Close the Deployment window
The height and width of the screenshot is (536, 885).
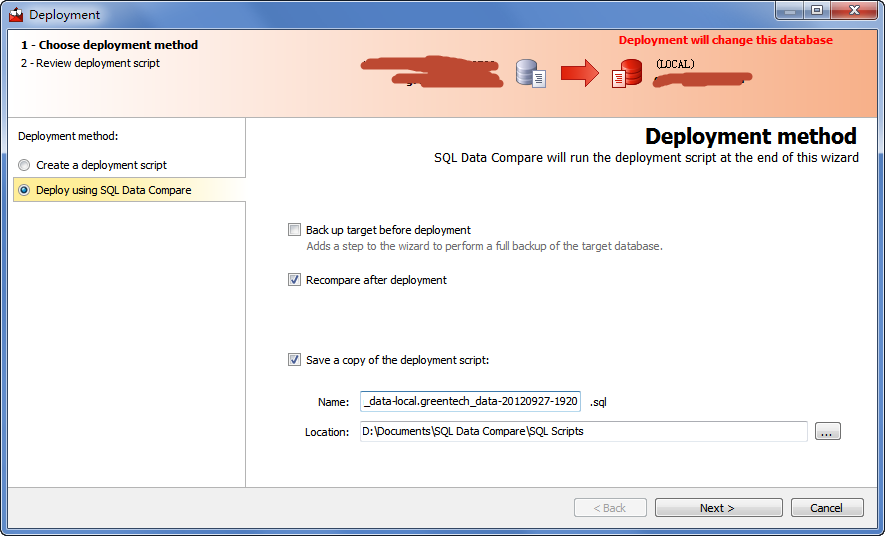(x=855, y=11)
